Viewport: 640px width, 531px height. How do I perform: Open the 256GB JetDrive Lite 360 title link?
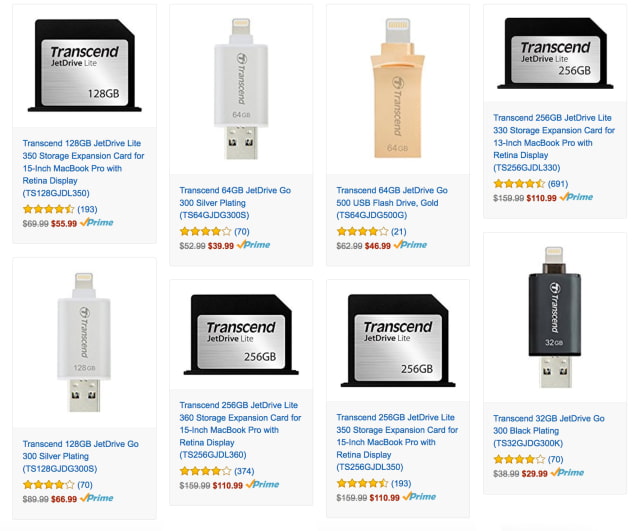point(240,430)
